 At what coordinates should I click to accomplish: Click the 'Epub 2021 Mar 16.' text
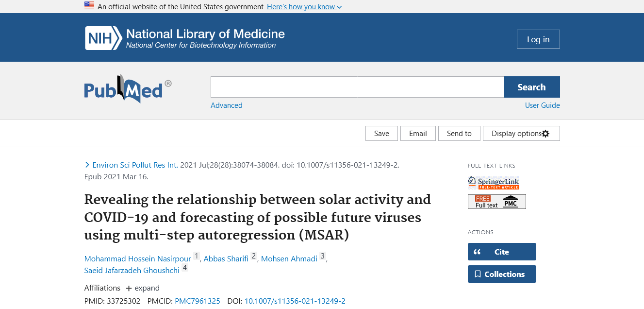pos(116,176)
